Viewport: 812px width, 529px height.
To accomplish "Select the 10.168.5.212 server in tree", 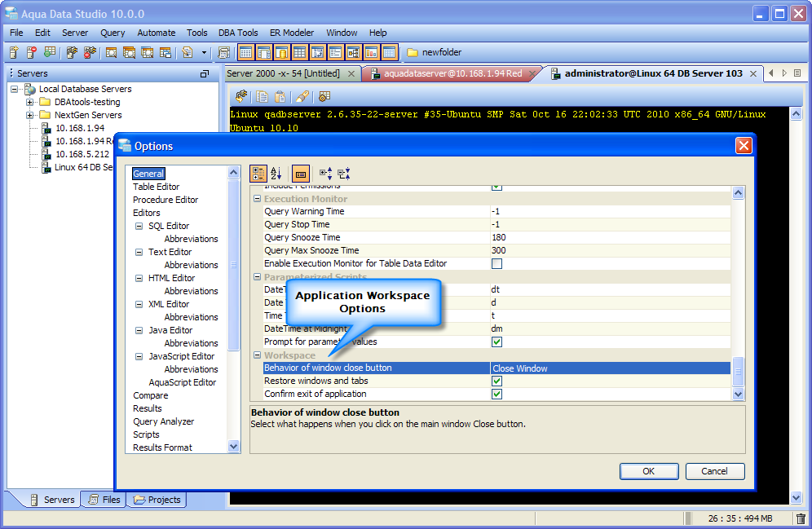I will coord(82,154).
